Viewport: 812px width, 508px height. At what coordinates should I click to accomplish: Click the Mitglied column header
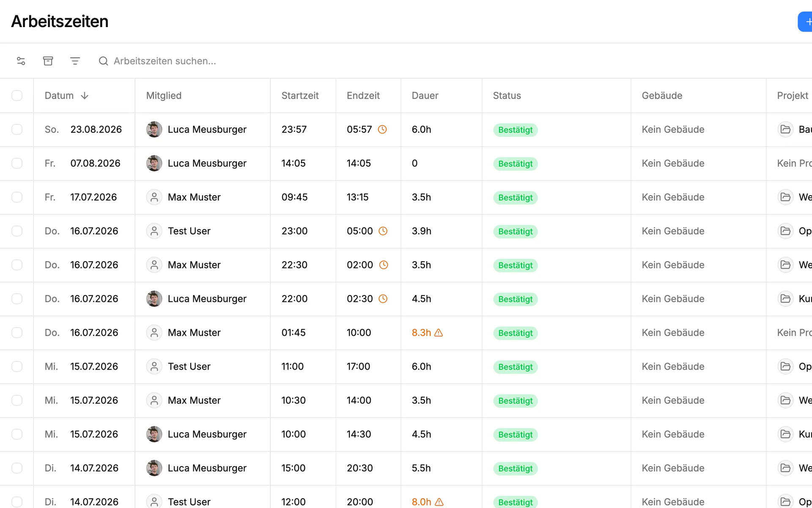tap(164, 96)
